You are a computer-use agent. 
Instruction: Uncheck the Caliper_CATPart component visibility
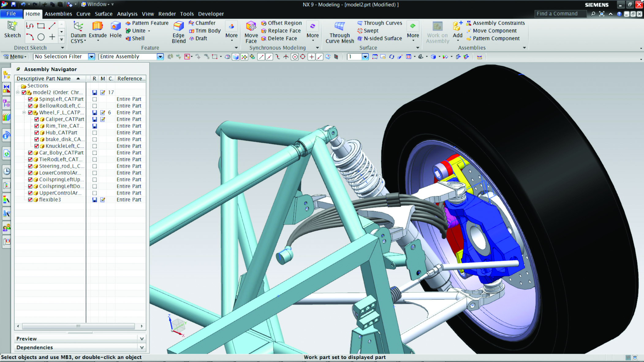click(x=36, y=119)
